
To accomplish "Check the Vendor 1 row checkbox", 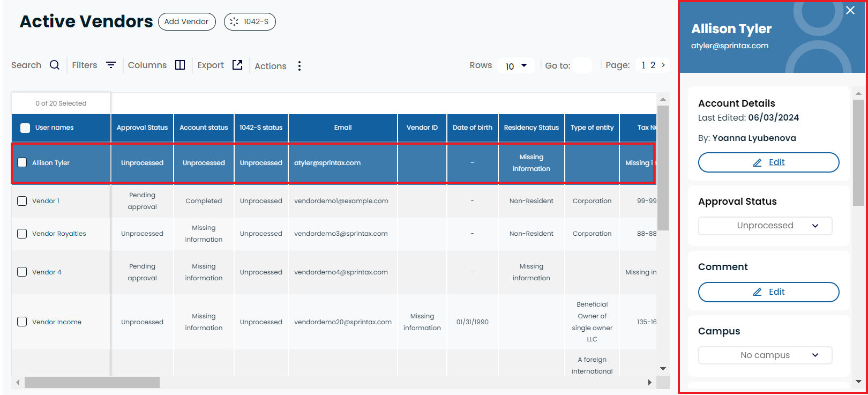I will (22, 201).
